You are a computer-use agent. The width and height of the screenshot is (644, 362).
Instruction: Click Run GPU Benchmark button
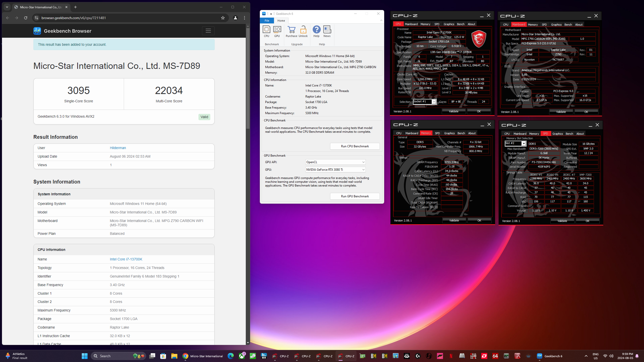point(355,196)
